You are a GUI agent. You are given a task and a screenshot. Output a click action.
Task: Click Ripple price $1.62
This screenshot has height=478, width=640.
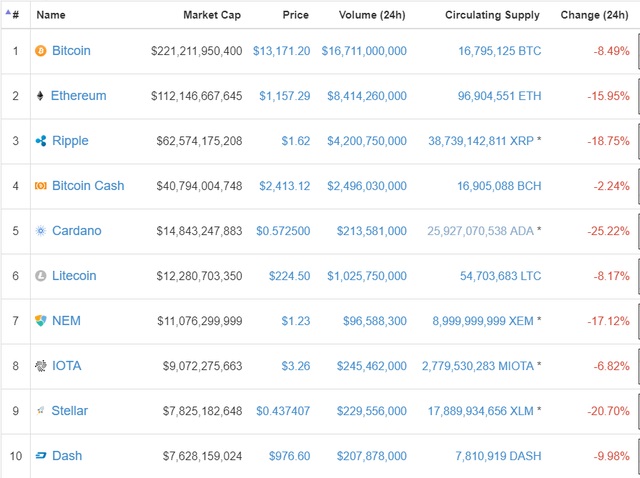click(x=296, y=141)
